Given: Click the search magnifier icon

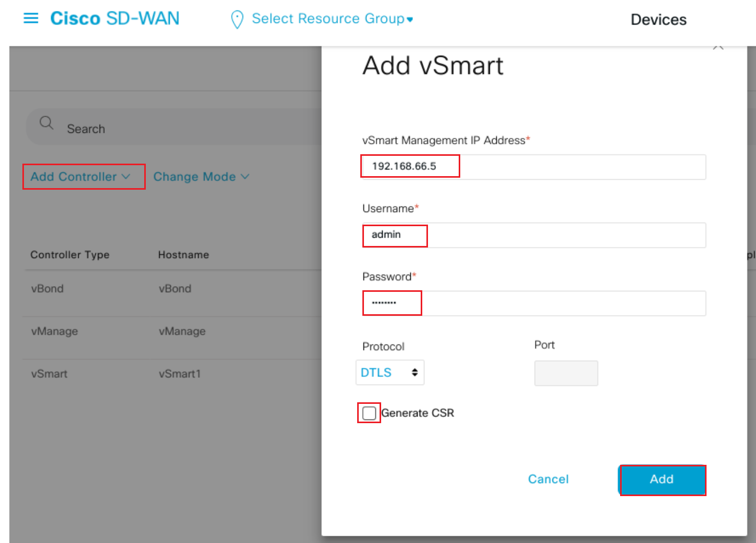Looking at the screenshot, I should [46, 123].
